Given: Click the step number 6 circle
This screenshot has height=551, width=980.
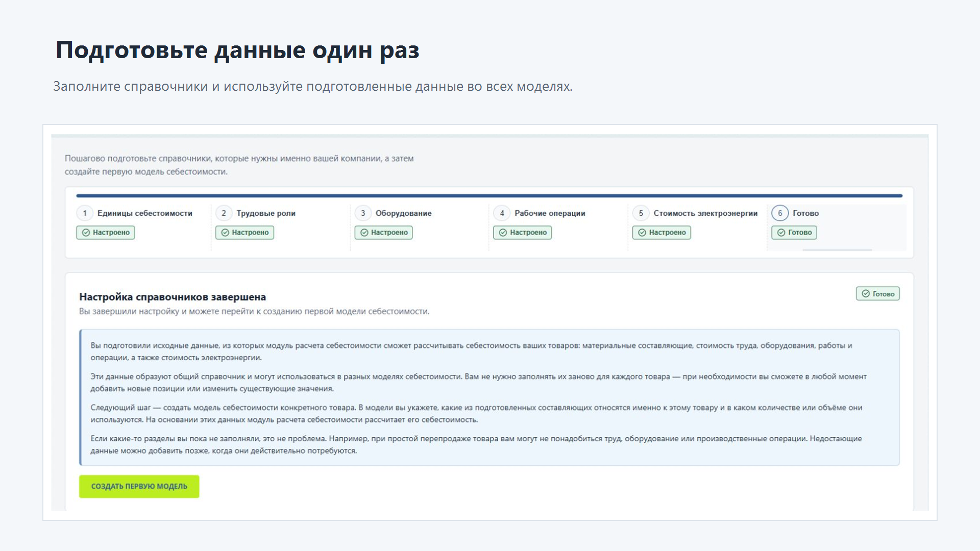Looking at the screenshot, I should pos(780,213).
